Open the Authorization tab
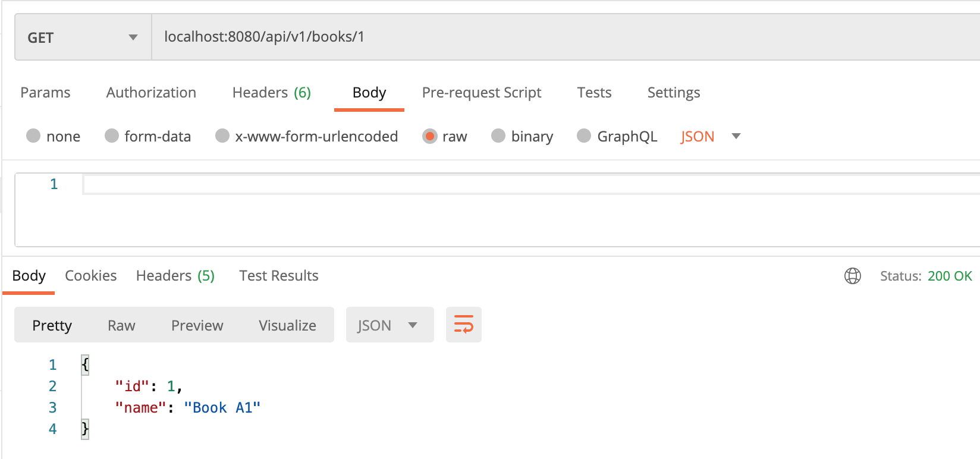Viewport: 980px width, 459px height. (151, 93)
